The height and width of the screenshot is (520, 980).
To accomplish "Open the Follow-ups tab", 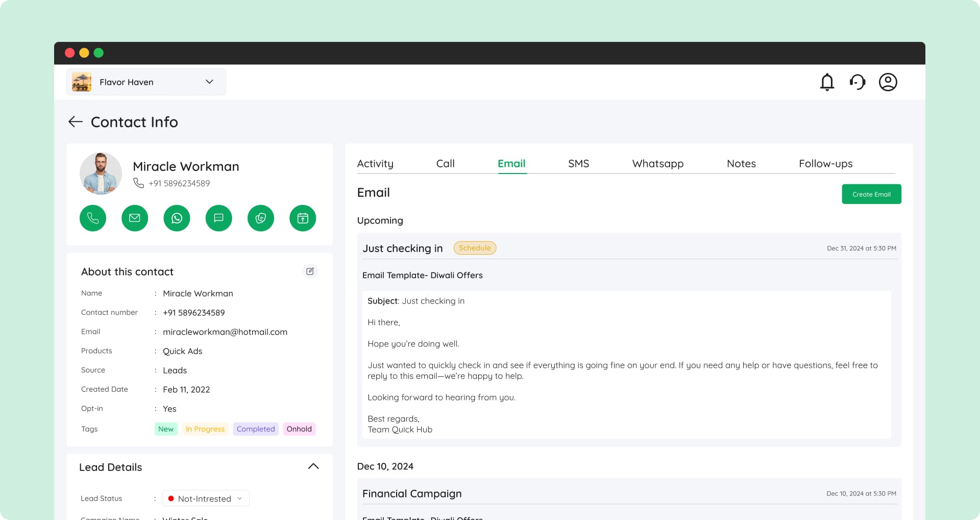I will [825, 163].
